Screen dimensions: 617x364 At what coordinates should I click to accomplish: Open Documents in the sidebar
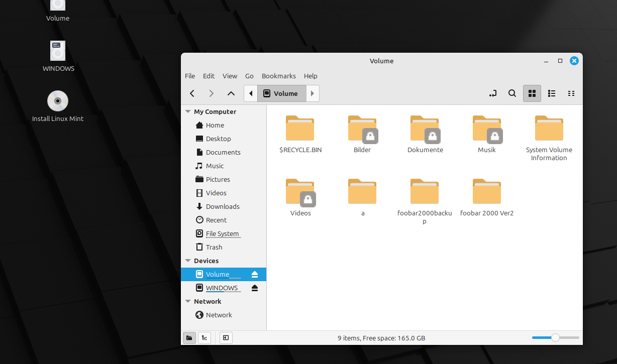pos(224,152)
